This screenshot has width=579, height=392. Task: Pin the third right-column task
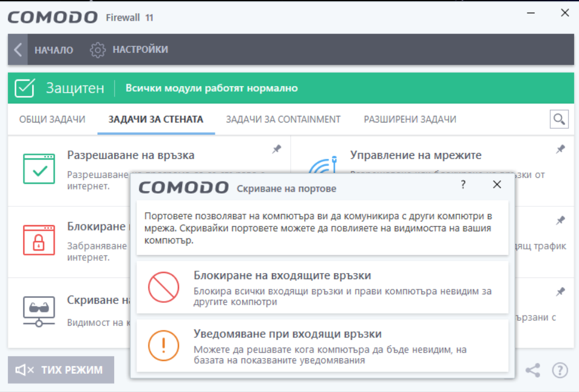coord(561,292)
